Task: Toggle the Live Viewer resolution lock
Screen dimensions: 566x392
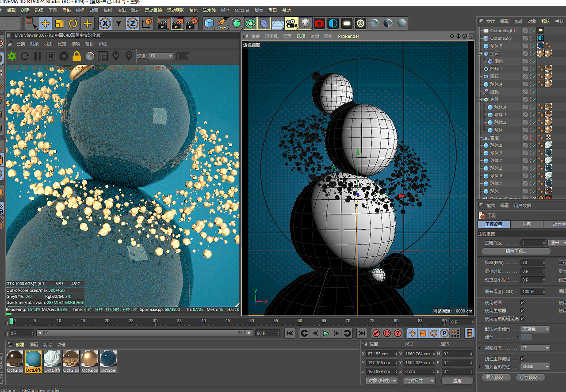Action: [76, 56]
